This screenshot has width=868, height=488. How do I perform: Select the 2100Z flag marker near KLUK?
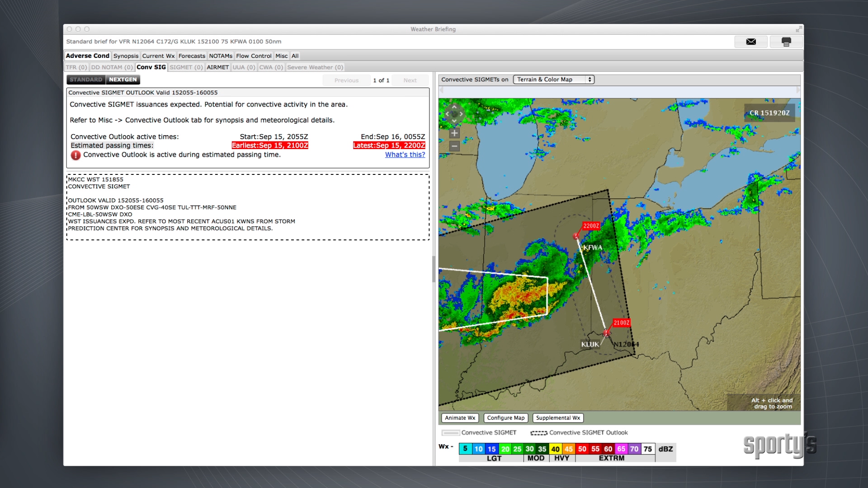(x=621, y=323)
